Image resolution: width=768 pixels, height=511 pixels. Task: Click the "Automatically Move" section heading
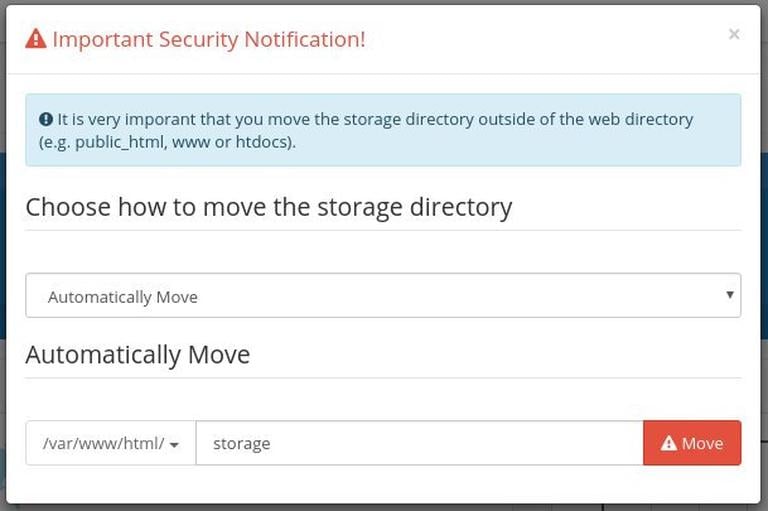tap(138, 354)
